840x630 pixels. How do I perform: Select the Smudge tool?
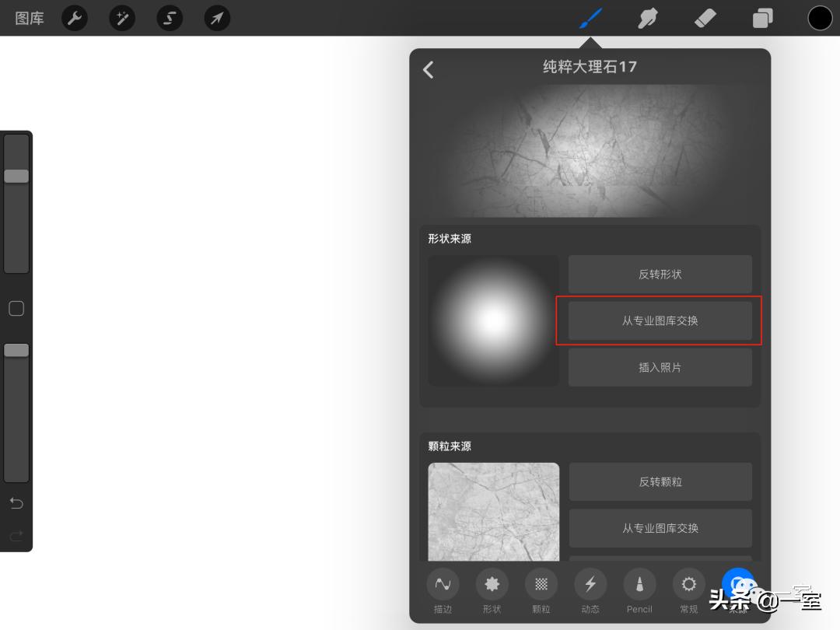(x=647, y=17)
